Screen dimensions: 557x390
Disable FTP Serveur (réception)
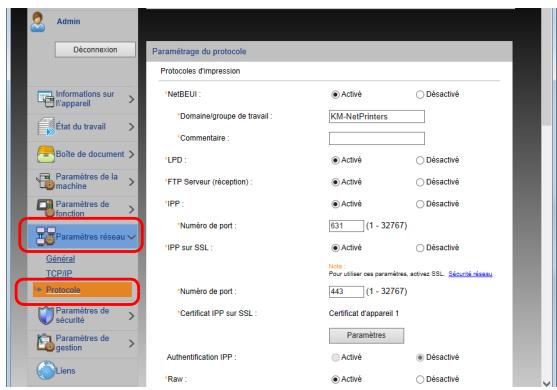point(420,182)
